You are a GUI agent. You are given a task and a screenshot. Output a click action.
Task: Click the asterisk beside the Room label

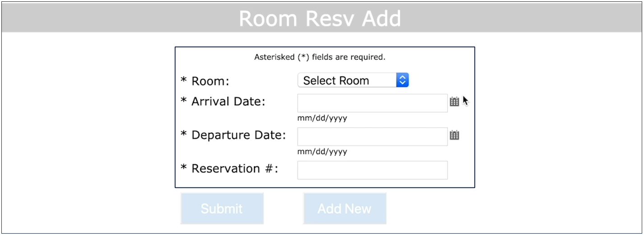184,80
